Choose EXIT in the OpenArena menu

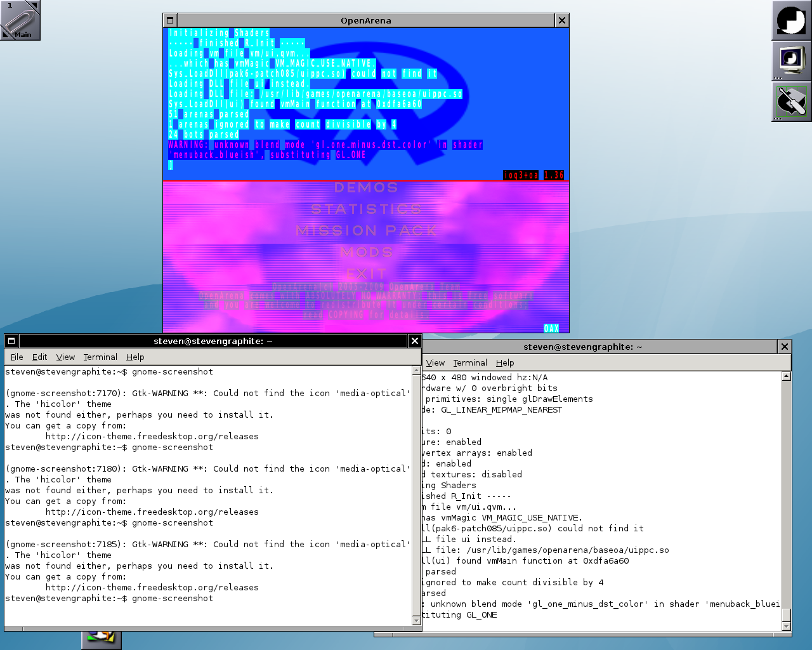366,274
